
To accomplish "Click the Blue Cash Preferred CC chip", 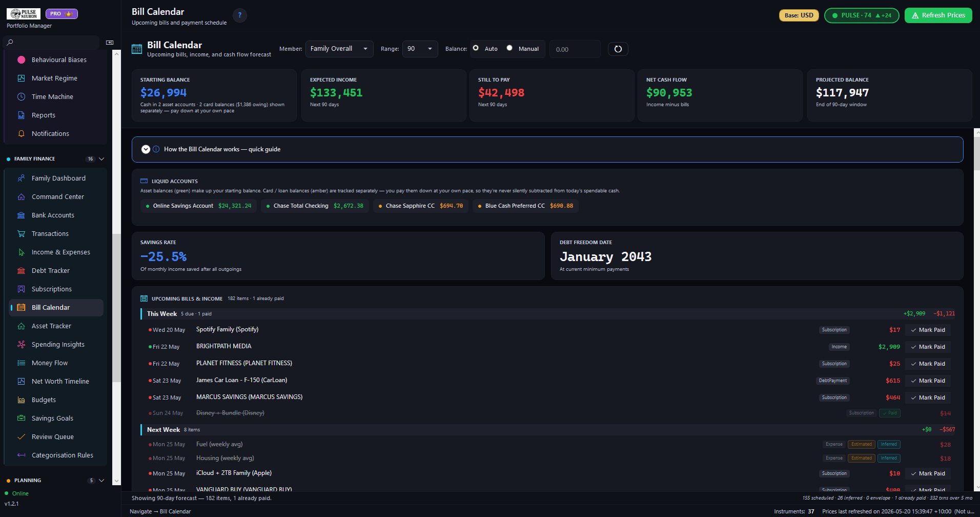I will point(525,206).
